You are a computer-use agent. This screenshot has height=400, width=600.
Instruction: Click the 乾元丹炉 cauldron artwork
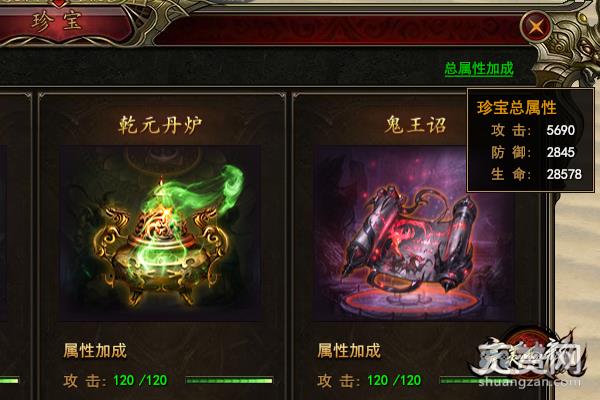[x=160, y=233]
